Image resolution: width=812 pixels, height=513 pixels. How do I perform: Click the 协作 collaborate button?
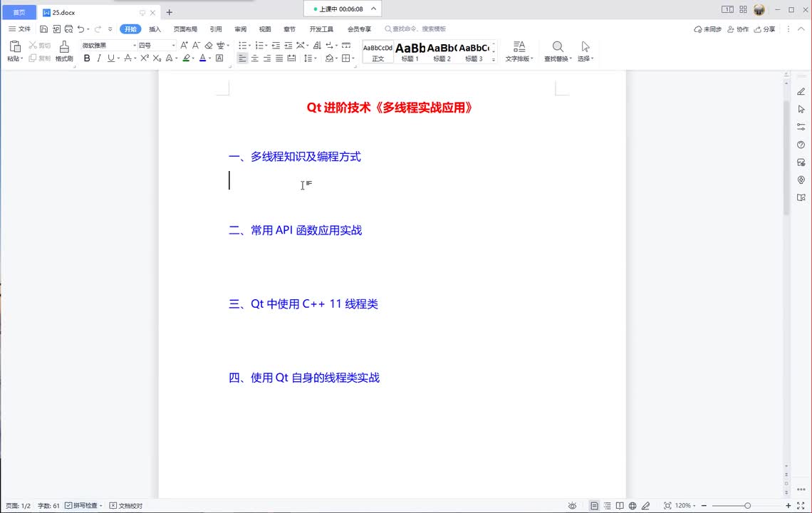738,29
